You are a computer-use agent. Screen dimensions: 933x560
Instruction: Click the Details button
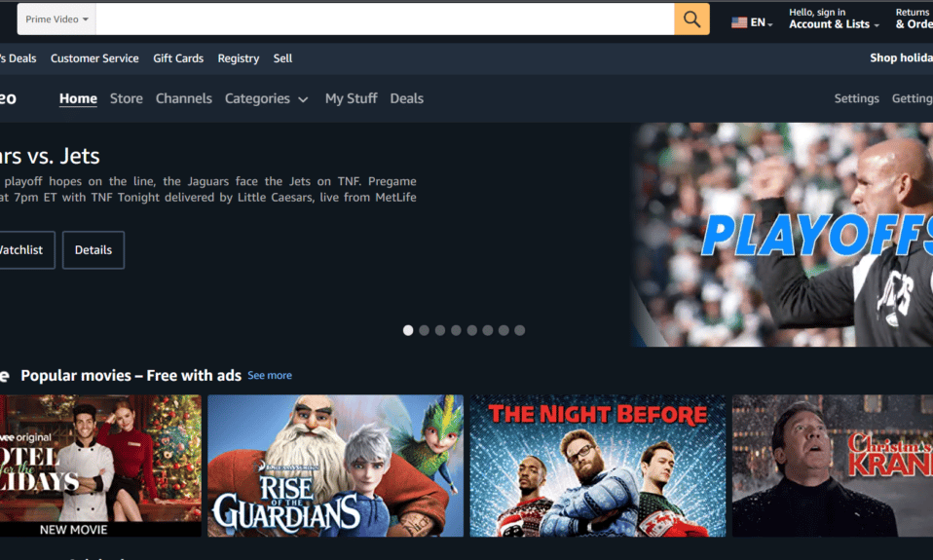click(x=93, y=250)
